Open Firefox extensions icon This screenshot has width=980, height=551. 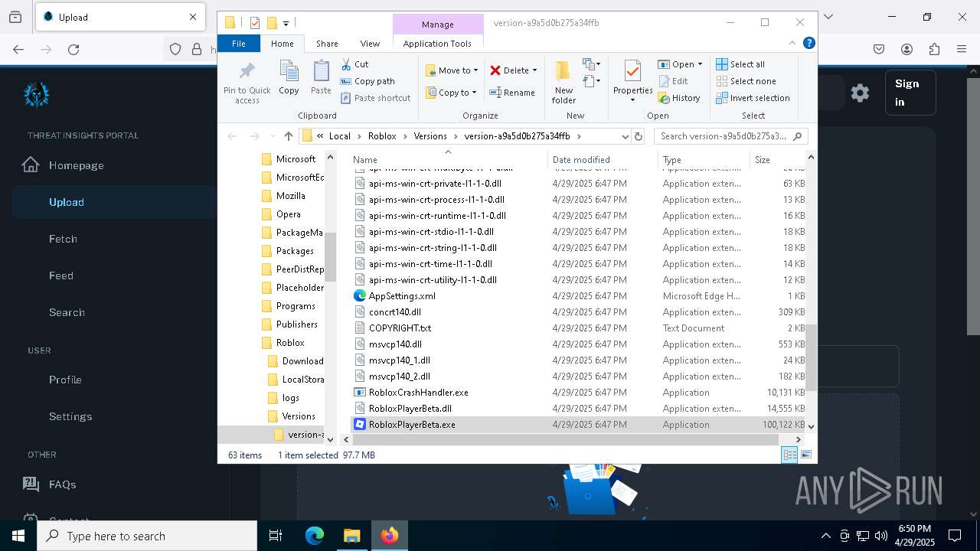934,49
